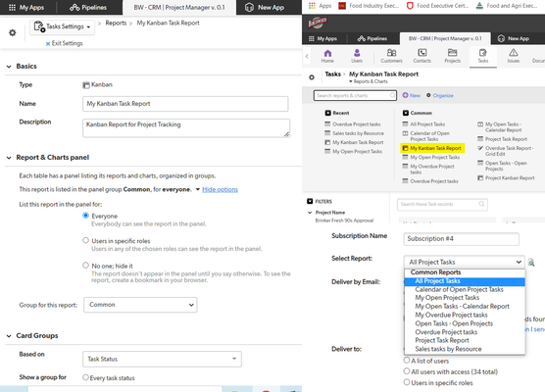
Task: Open the Reports & Charts dropdown under title
Action: 369,81
